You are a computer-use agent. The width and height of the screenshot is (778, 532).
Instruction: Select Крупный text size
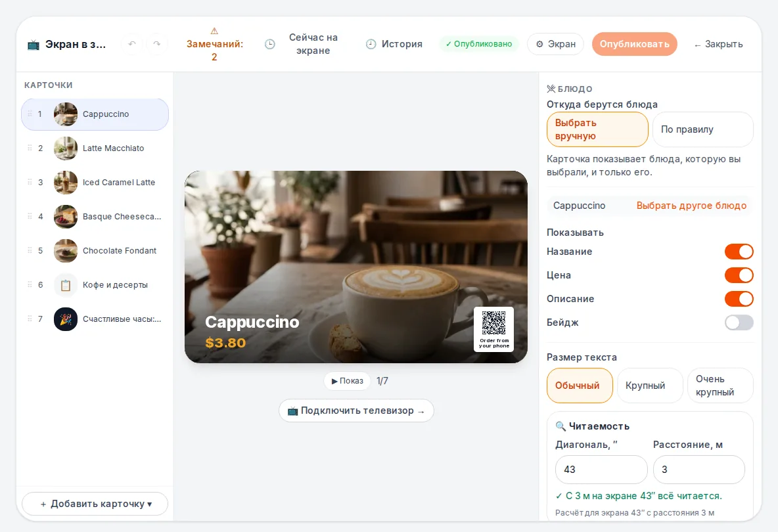650,386
